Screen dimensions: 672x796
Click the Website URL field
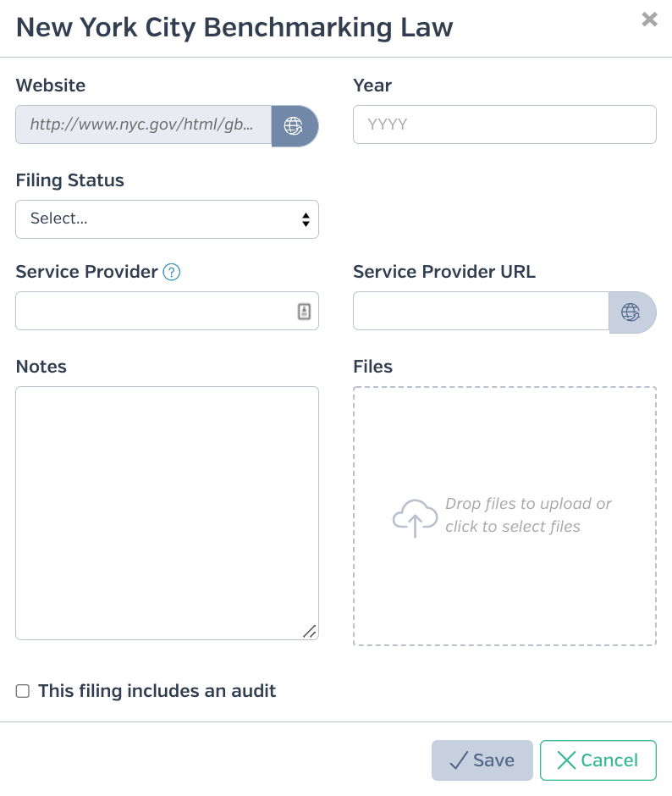(144, 124)
